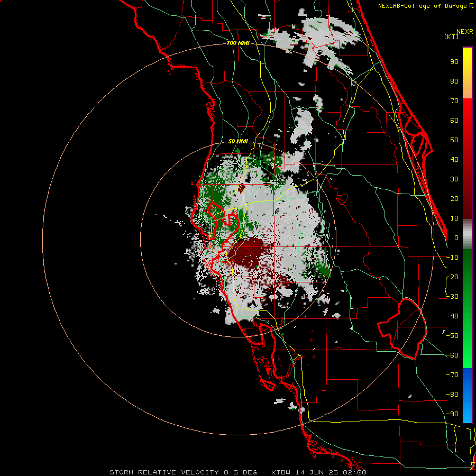Click the 100 NMI range ring label
This screenshot has width=476, height=476.
[238, 43]
